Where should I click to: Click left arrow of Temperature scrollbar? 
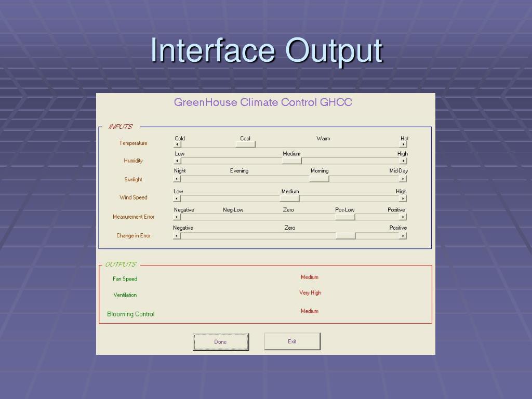click(177, 144)
